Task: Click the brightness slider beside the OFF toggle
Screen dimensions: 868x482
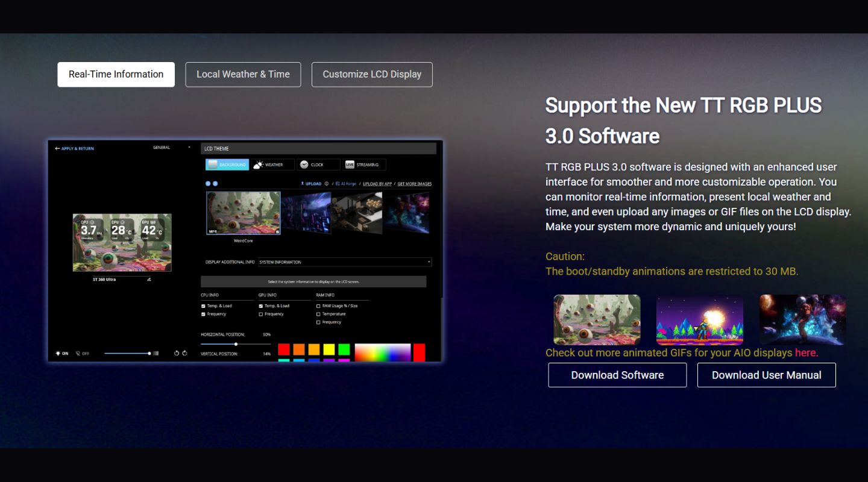Action: click(x=127, y=353)
